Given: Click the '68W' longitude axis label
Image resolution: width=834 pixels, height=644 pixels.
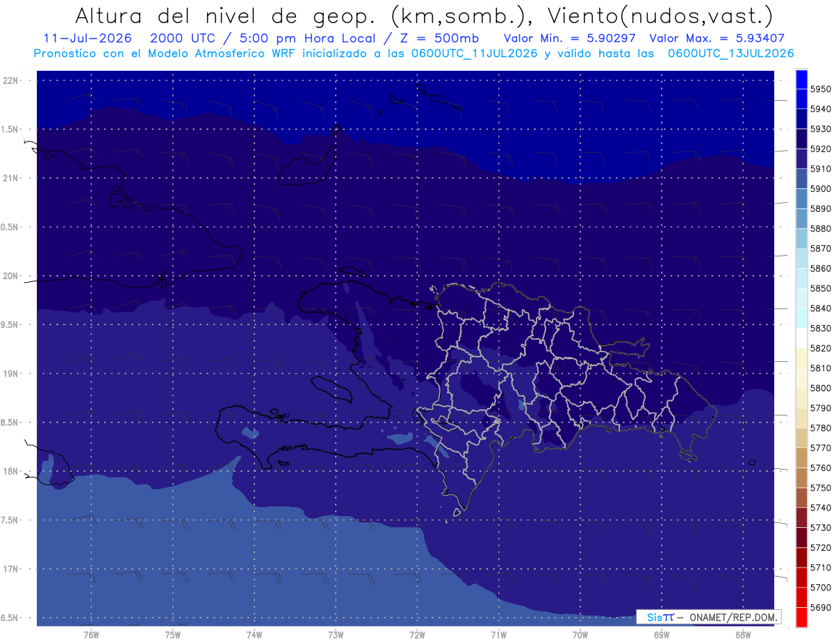Looking at the screenshot, I should (x=743, y=634).
